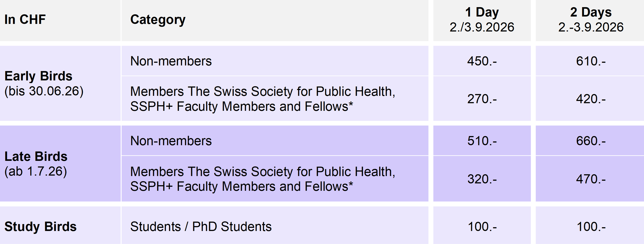Viewport: 644px width, 244px height.
Task: Select Early Birds "Non-members" category cell
Action: click(171, 61)
